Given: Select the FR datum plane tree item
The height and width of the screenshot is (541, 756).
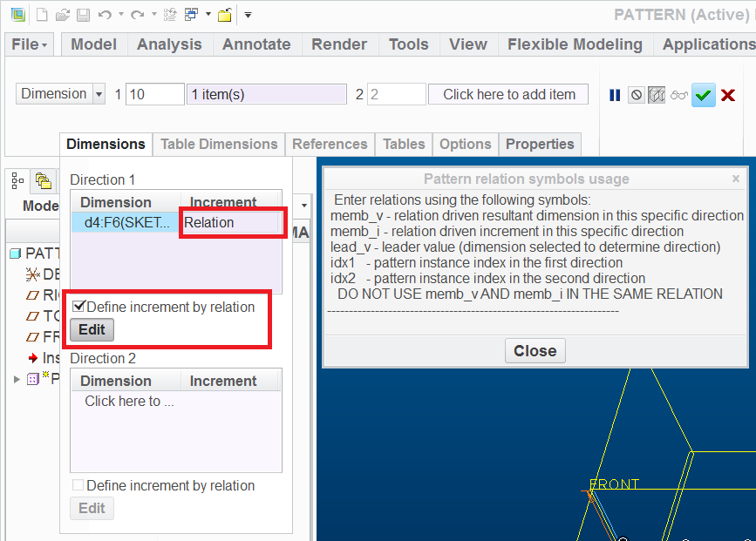Looking at the screenshot, I should pos(43,337).
